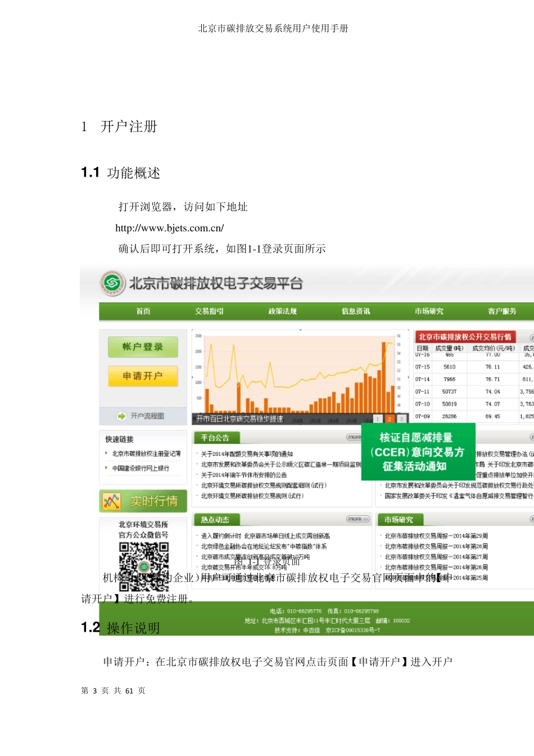Screen dimensions: 534x756
Task: Switch to 政策法规 in the nav bar
Action: 282,311
